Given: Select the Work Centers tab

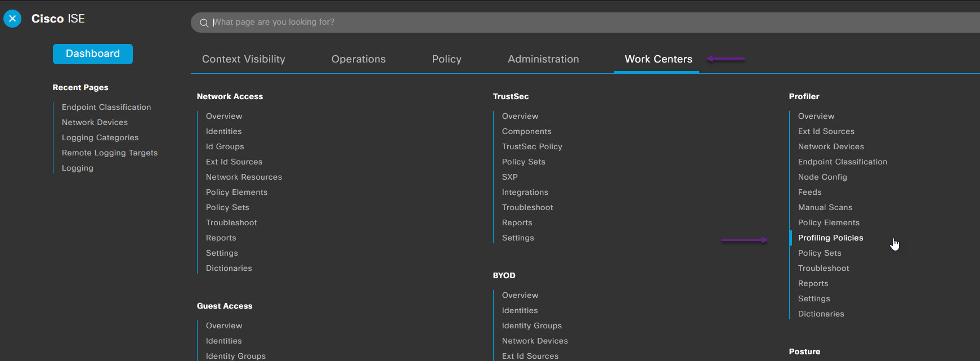Looking at the screenshot, I should point(659,59).
